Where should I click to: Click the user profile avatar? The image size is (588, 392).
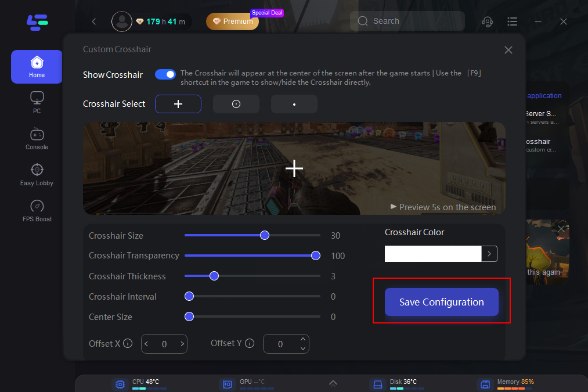point(121,21)
